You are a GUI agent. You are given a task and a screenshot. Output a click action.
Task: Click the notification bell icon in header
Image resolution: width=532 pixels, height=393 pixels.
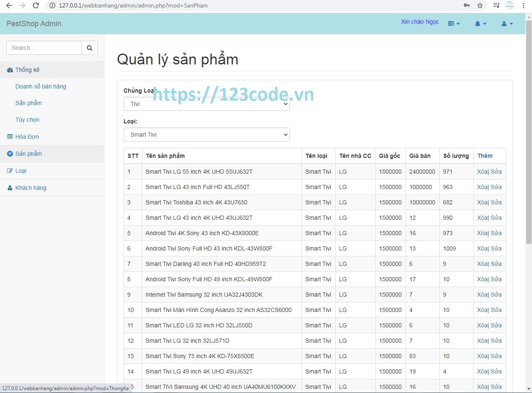[x=478, y=24]
